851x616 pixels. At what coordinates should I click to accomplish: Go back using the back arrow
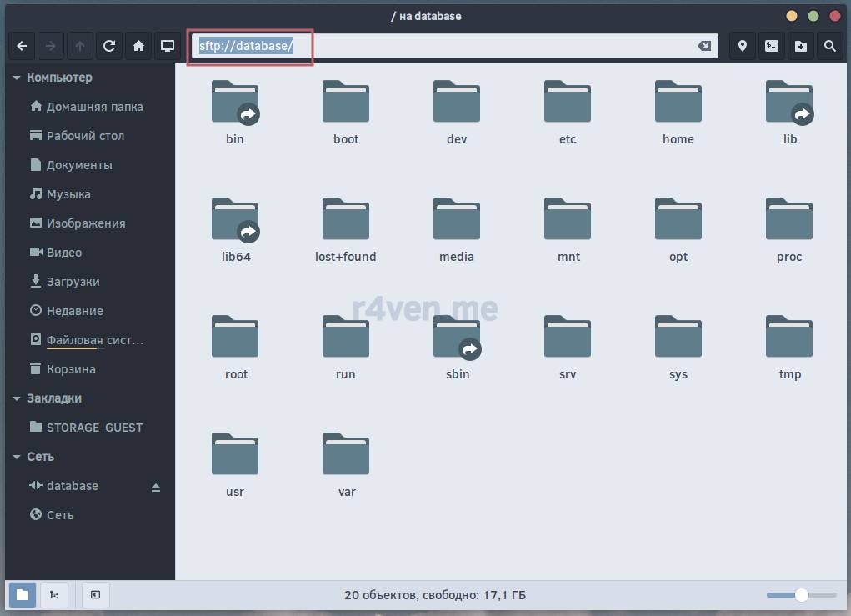click(x=23, y=46)
